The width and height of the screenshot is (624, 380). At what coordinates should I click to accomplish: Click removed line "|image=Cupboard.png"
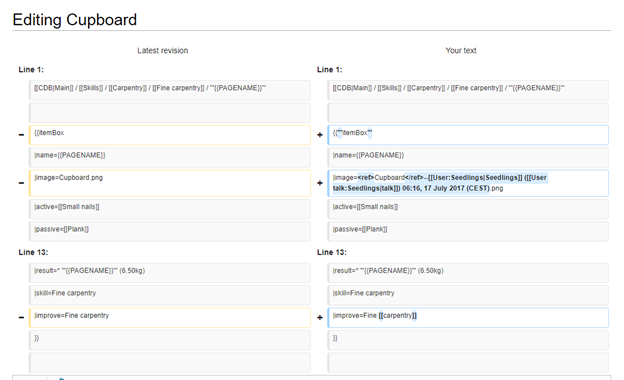pos(170,183)
